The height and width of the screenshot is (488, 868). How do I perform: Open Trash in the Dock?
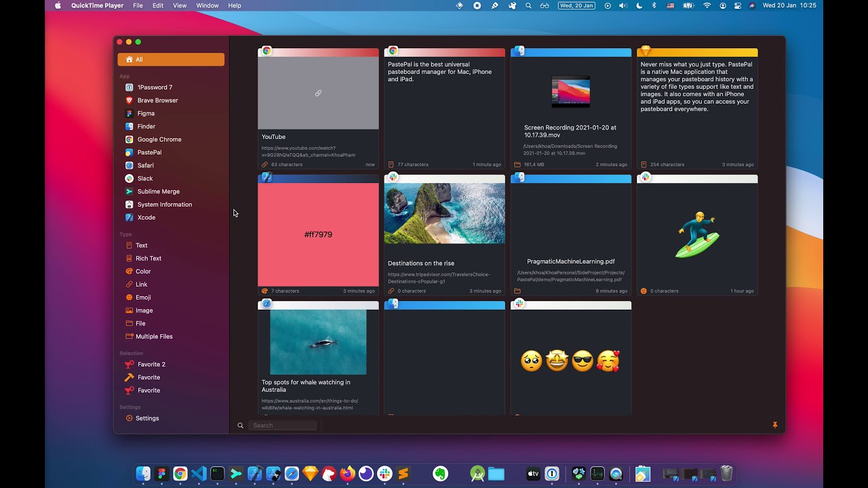click(726, 474)
